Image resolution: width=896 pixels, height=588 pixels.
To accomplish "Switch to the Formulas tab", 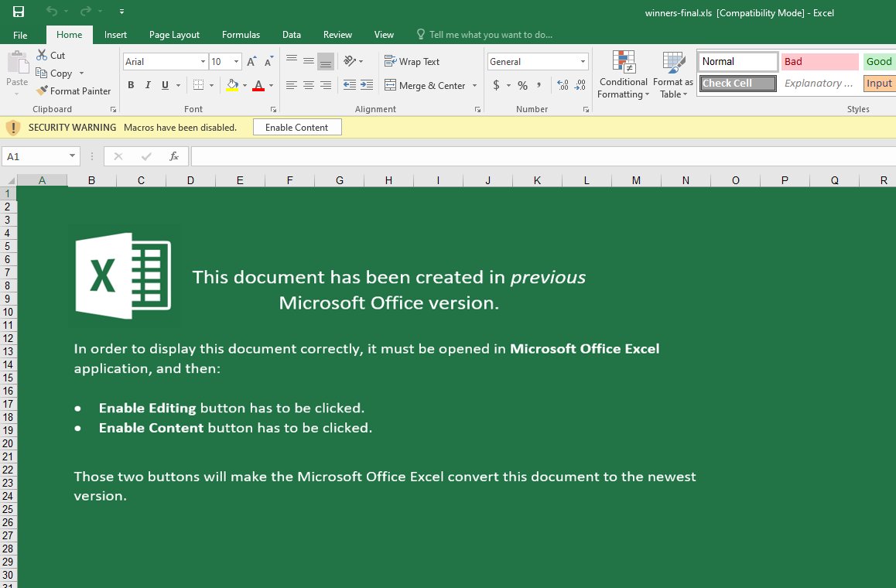I will pyautogui.click(x=241, y=35).
